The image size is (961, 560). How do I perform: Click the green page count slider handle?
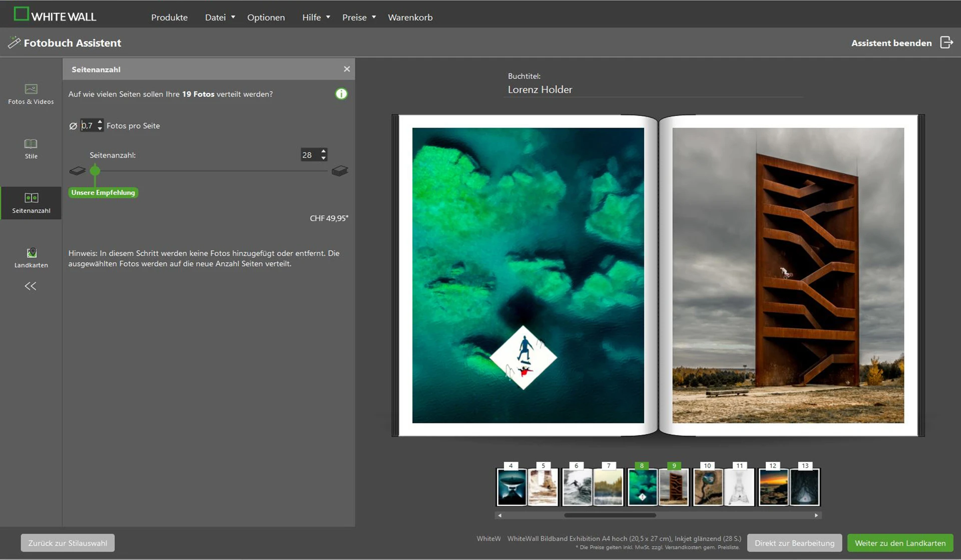(x=95, y=171)
